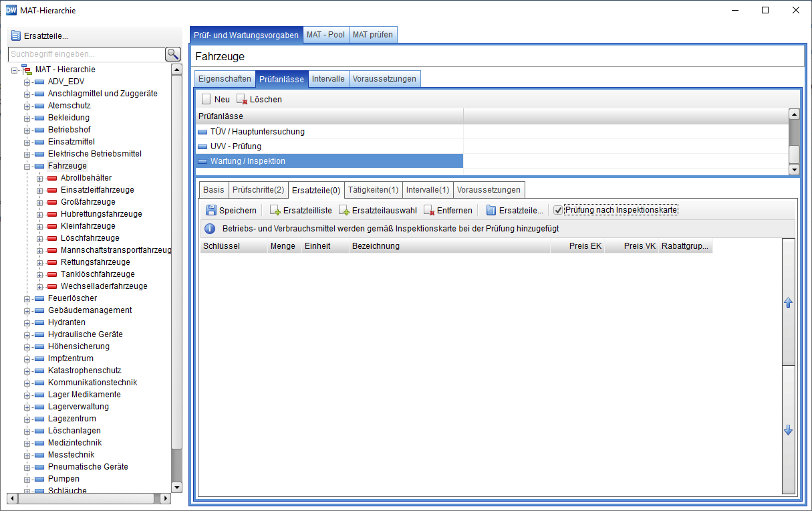Expand the Feuerlöscher tree node
The height and width of the screenshot is (511, 812).
click(x=27, y=298)
